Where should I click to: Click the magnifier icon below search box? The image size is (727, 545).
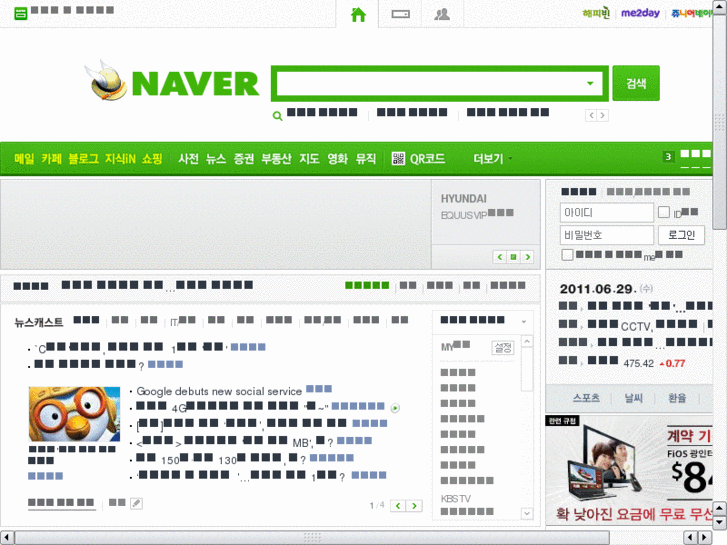pos(277,116)
